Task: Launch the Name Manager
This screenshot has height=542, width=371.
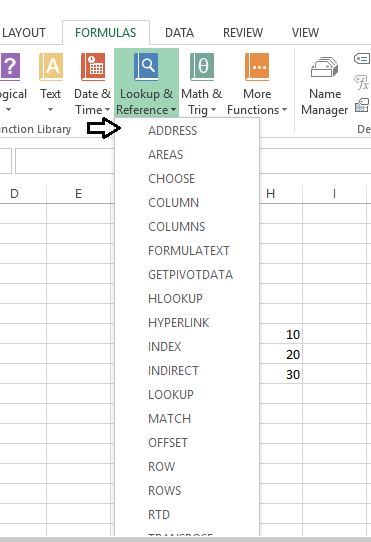Action: (x=324, y=67)
